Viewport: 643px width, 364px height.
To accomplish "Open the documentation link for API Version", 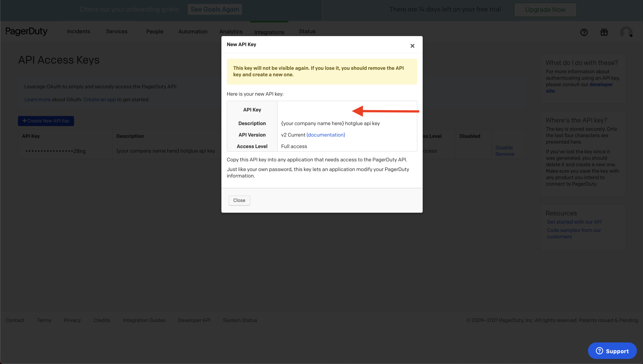I will coord(326,135).
